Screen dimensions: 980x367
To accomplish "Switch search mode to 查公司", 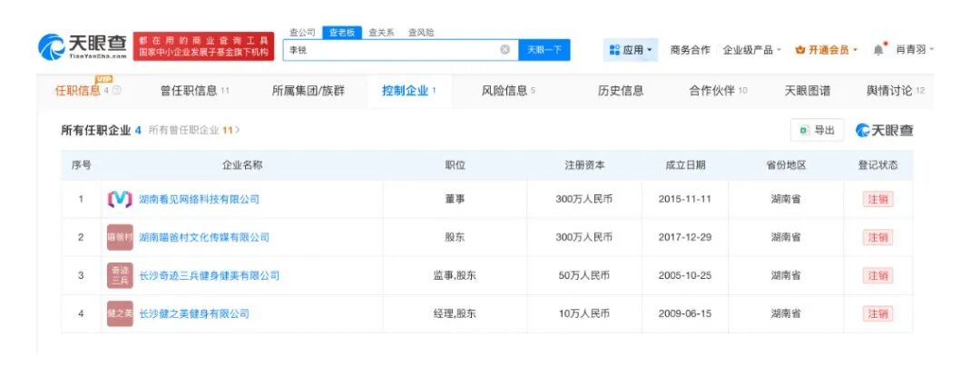I will 302,33.
